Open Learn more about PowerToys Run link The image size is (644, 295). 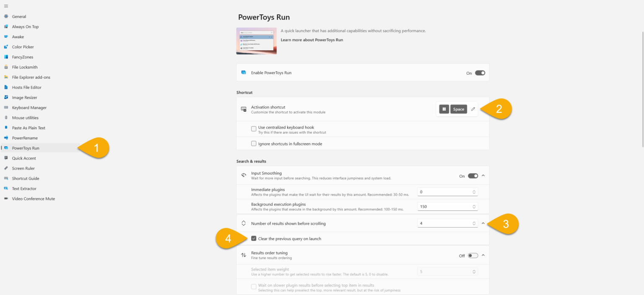pos(312,40)
